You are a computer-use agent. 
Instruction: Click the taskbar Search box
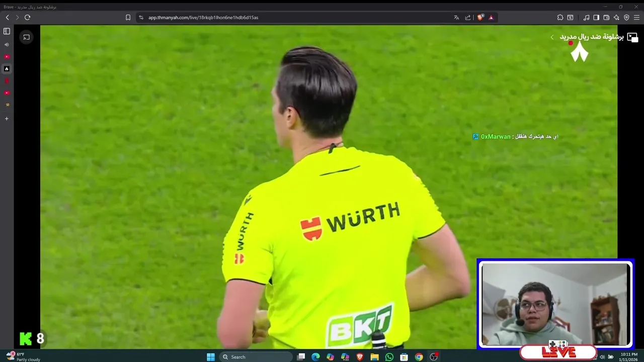256,357
